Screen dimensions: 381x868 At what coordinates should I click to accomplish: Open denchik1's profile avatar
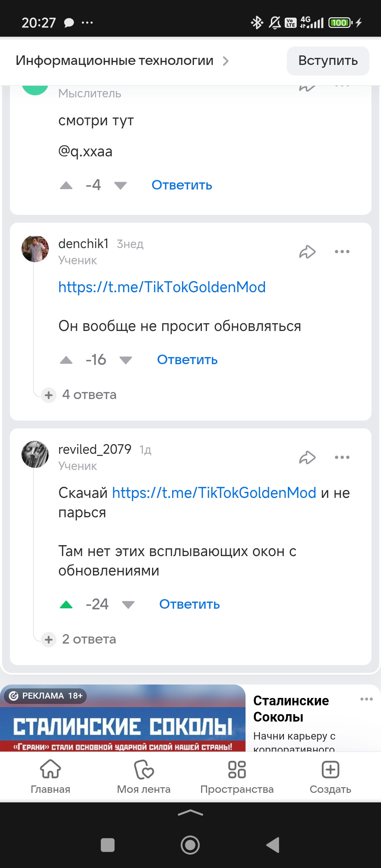coord(35,249)
